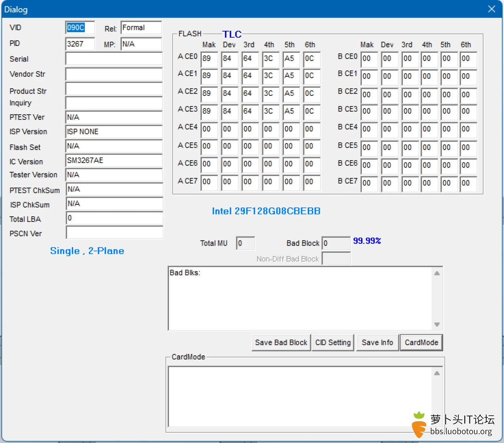Click the Save Bad Block button
The image size is (504, 443).
281,342
